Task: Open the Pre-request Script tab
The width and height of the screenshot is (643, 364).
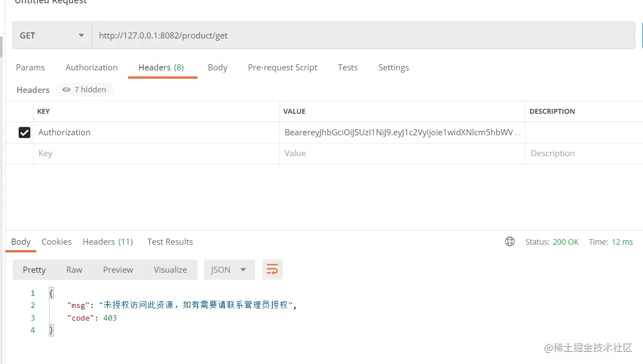Action: [x=283, y=67]
